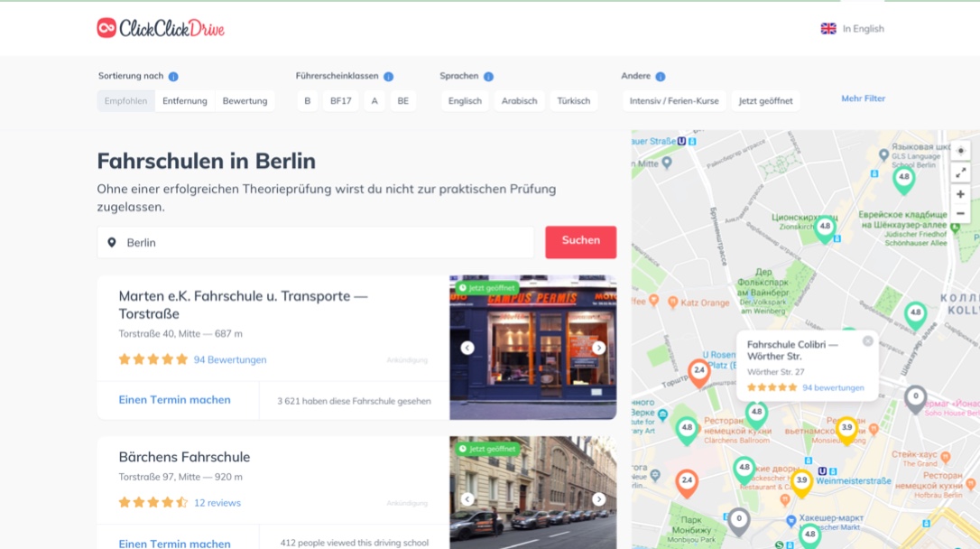980x549 pixels.
Task: Select green 4.8 marker near Zionskirche
Action: [x=825, y=228]
